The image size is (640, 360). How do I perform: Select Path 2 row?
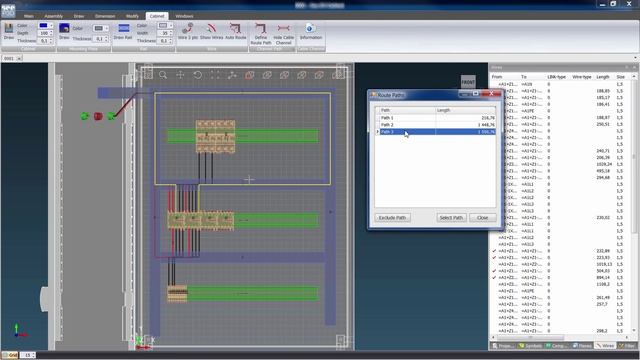436,124
